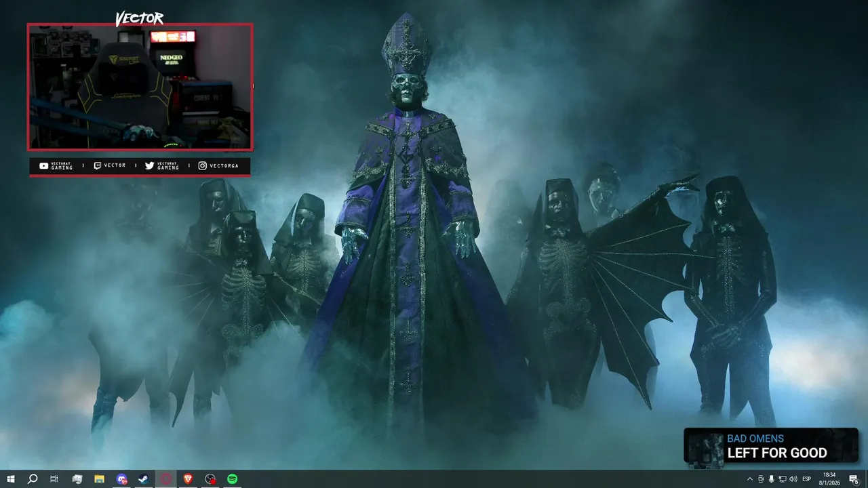Screen dimensions: 868x488
Task: Click the Twitch VECTOR overlay label
Action: point(109,165)
